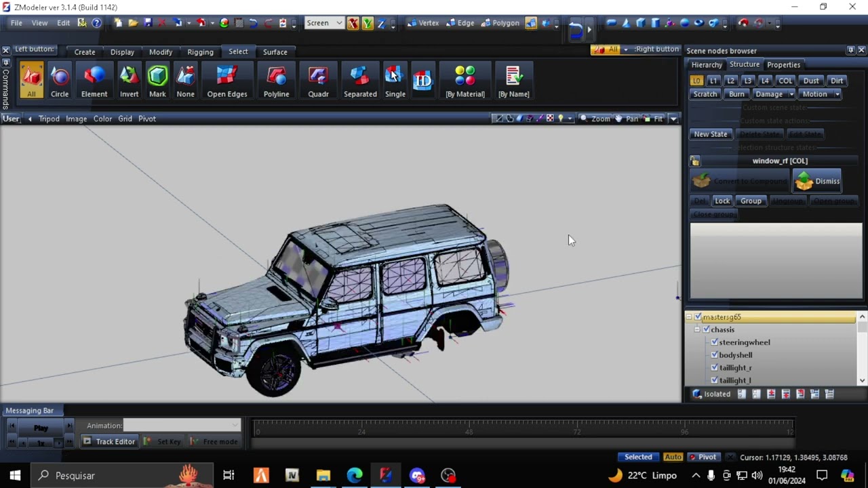Open the Edit menu
868x488 pixels.
(x=63, y=23)
